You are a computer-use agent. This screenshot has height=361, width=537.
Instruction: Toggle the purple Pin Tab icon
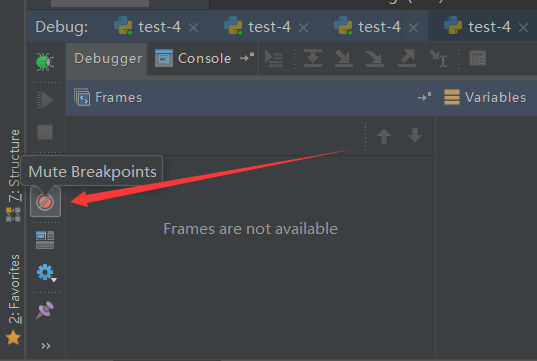(x=45, y=310)
